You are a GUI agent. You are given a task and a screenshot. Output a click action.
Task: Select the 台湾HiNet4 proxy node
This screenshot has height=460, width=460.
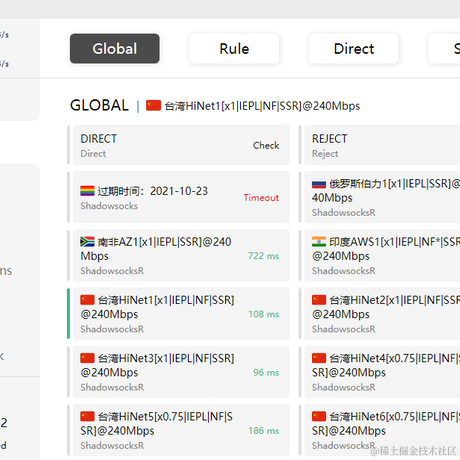pyautogui.click(x=382, y=372)
